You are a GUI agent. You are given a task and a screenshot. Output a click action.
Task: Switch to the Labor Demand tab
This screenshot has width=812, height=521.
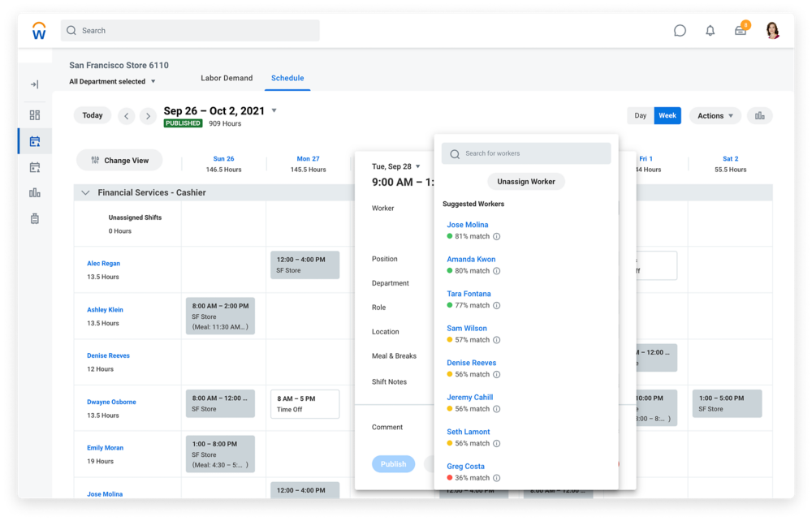tap(227, 79)
